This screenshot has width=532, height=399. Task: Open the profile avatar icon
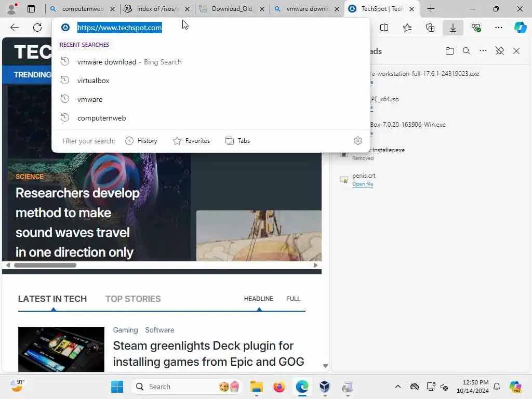click(12, 9)
